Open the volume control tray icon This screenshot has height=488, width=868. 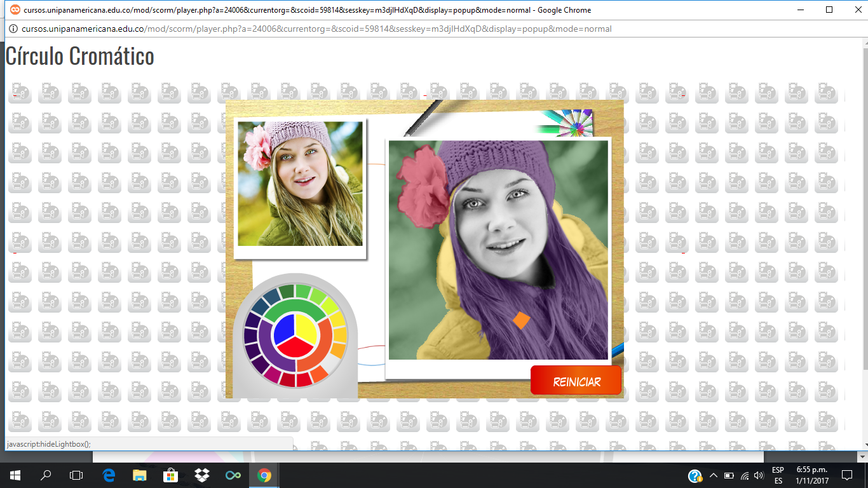tap(759, 475)
